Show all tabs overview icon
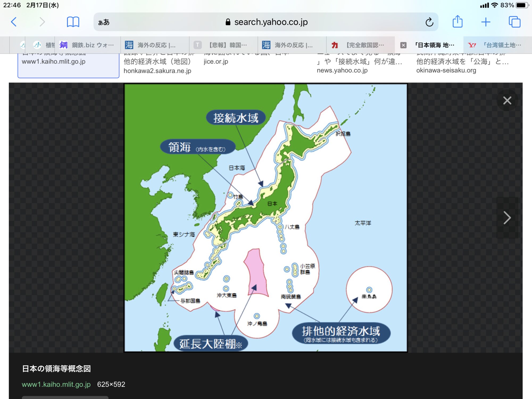 point(514,22)
